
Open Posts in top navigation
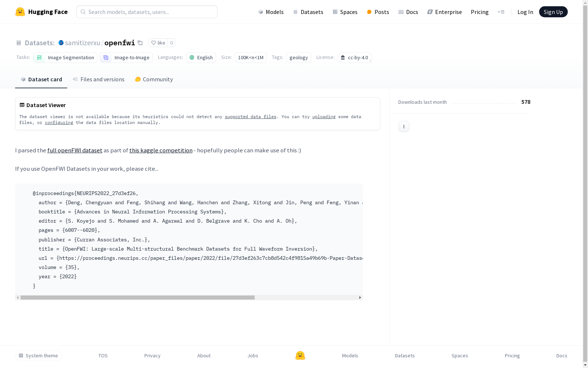click(378, 12)
